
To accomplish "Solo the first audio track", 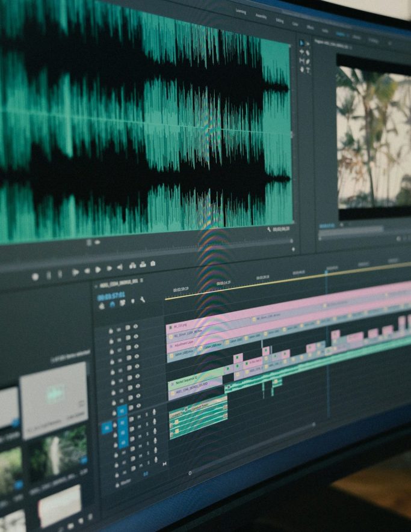I will tap(147, 415).
